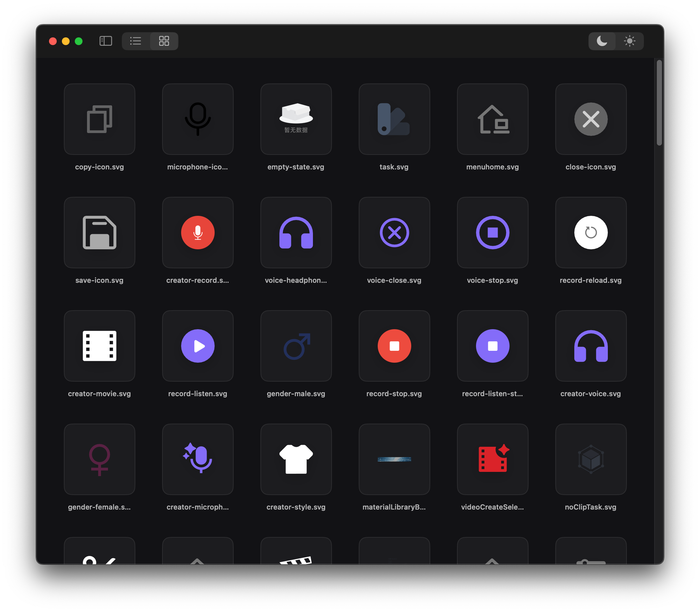This screenshot has height=612, width=700.
Task: Switch to list view
Action: (x=136, y=41)
